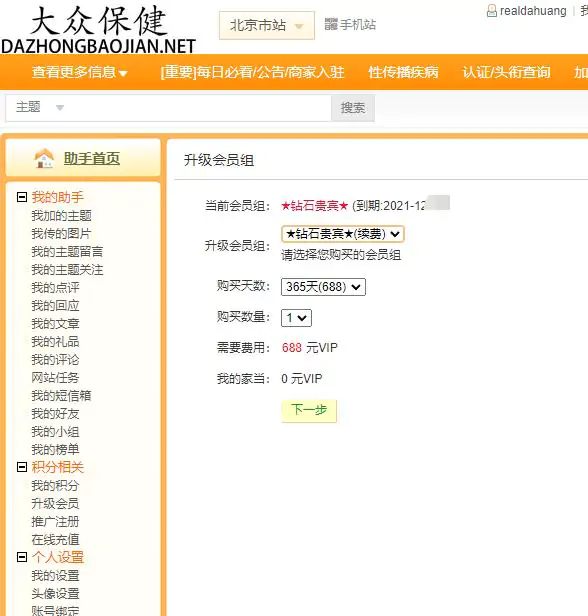
Task: Click the 688 元VIP cost value
Action: pos(310,348)
